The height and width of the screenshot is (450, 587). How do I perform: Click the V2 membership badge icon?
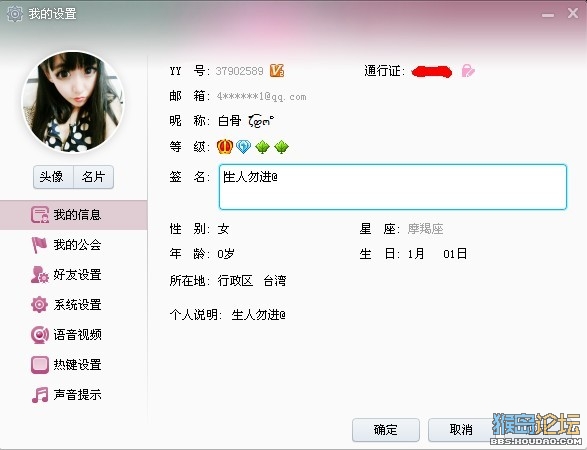pos(277,70)
